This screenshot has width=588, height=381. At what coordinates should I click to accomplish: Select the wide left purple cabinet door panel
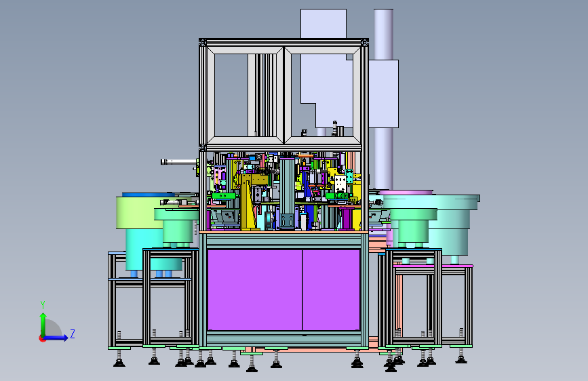254,290
